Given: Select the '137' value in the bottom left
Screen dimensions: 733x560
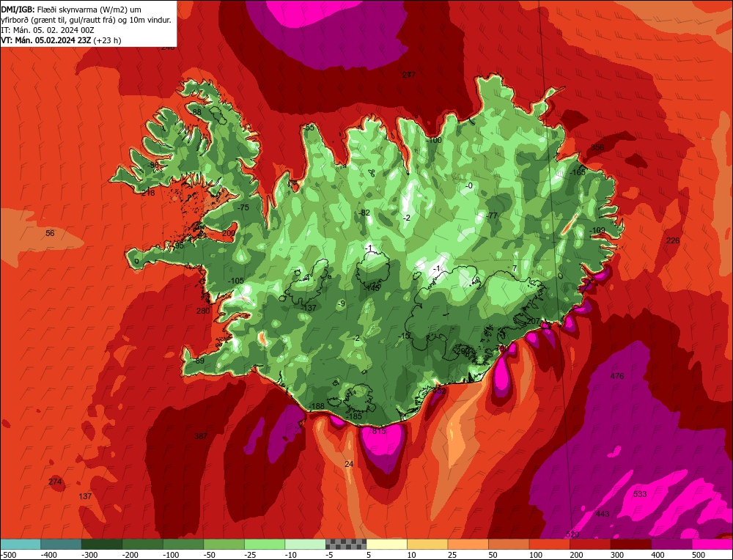Looking at the screenshot, I should coord(85,496).
